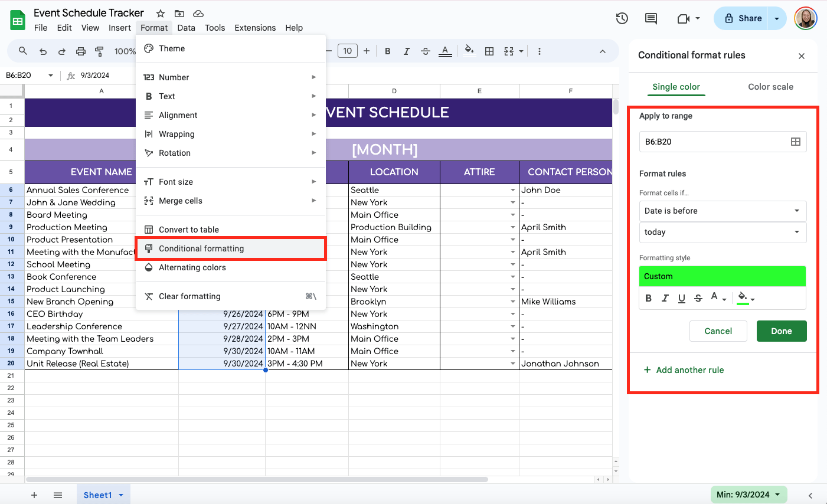827x504 pixels.
Task: Undo the last action
Action: click(x=43, y=51)
